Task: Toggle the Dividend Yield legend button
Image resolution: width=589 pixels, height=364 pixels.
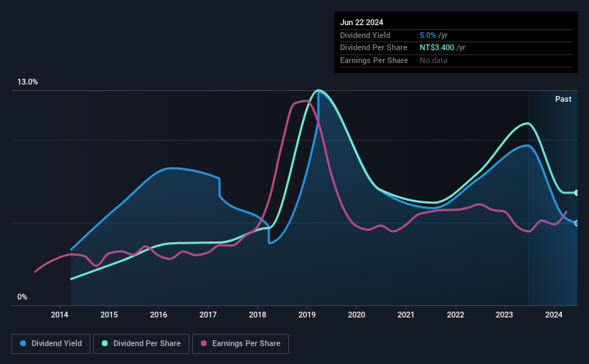Action: point(51,344)
